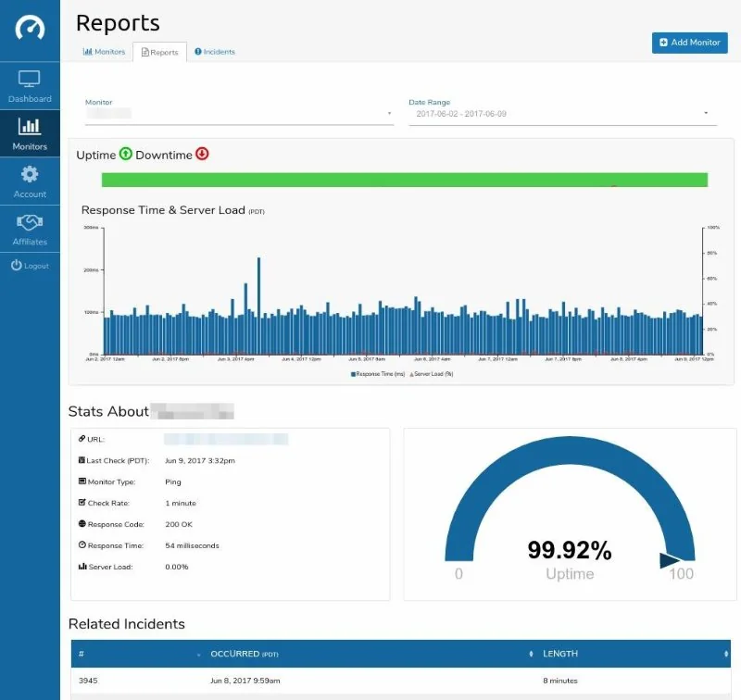Sort incidents by Length column
The image size is (741, 700).
pyautogui.click(x=634, y=655)
